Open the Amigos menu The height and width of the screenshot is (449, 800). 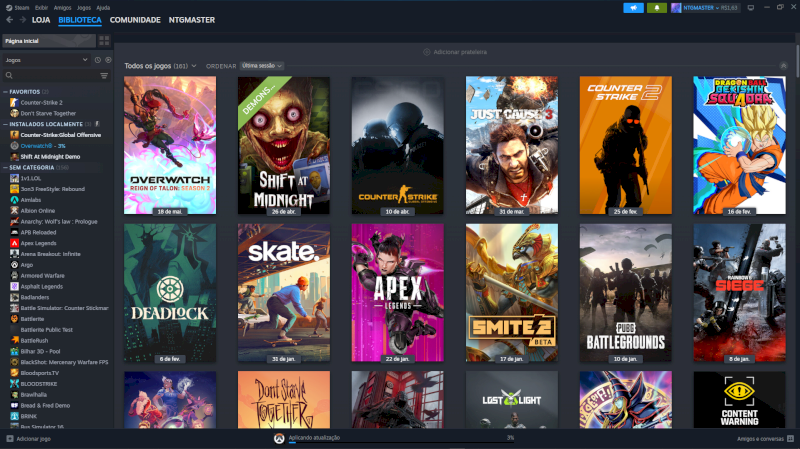tap(62, 8)
